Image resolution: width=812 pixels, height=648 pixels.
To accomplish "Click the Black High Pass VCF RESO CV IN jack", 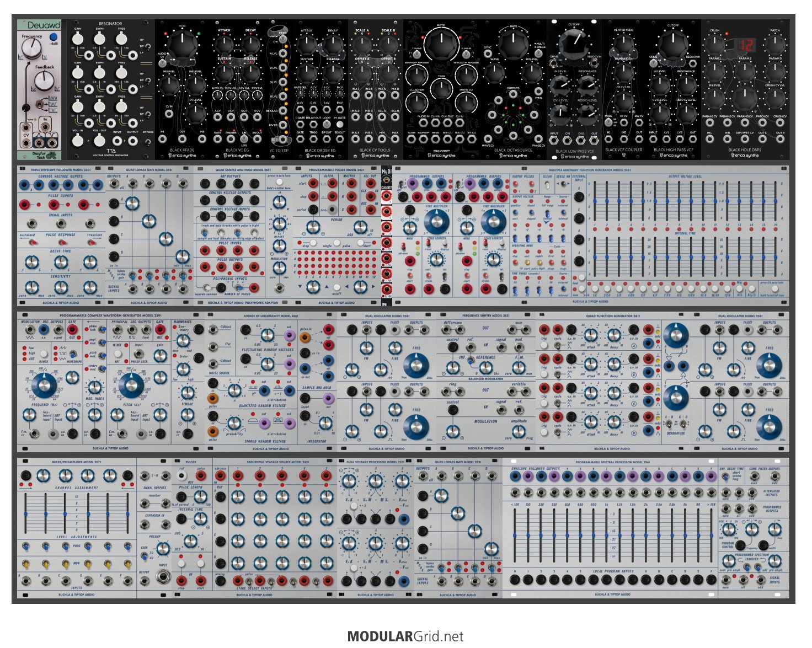I will [693, 63].
